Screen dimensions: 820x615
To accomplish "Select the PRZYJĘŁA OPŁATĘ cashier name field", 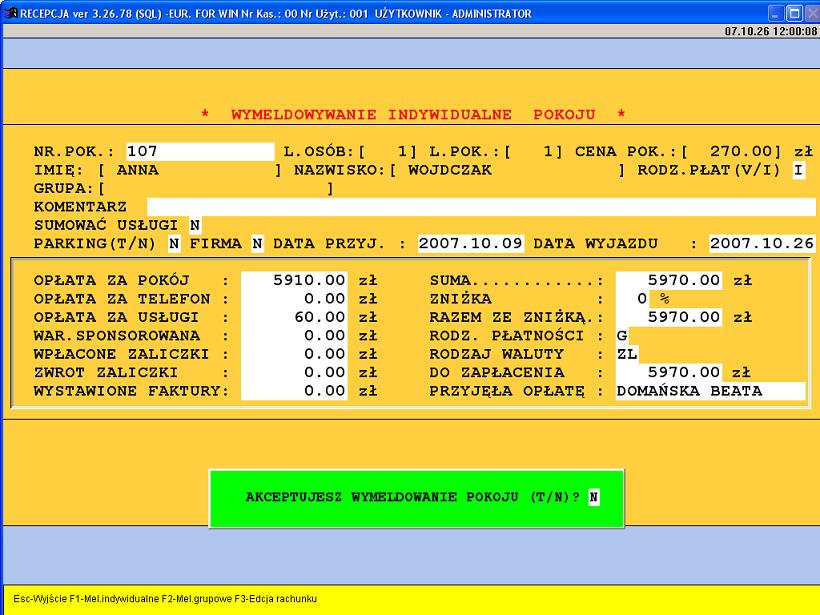I will click(710, 391).
